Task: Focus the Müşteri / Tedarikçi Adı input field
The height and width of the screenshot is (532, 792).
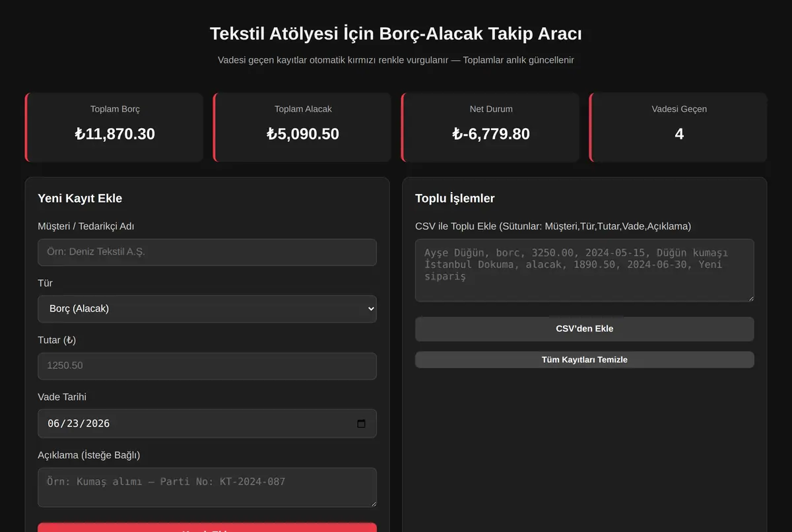Action: tap(207, 252)
